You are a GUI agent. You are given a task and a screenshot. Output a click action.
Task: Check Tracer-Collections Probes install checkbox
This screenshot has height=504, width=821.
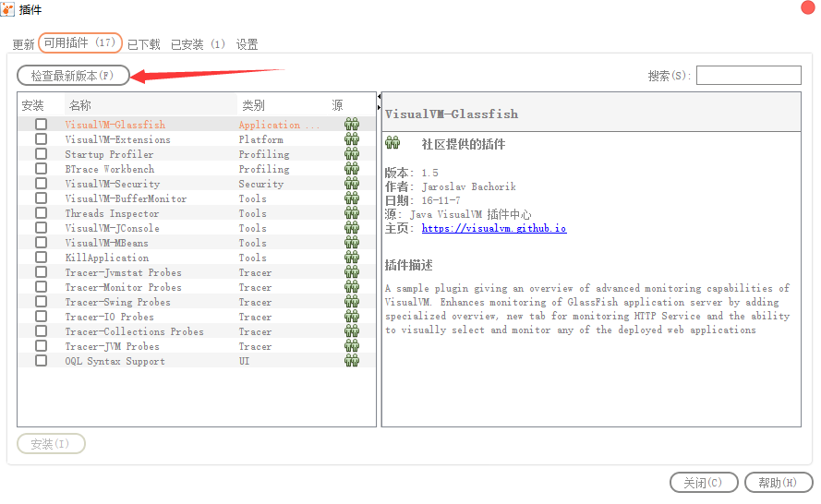[41, 330]
